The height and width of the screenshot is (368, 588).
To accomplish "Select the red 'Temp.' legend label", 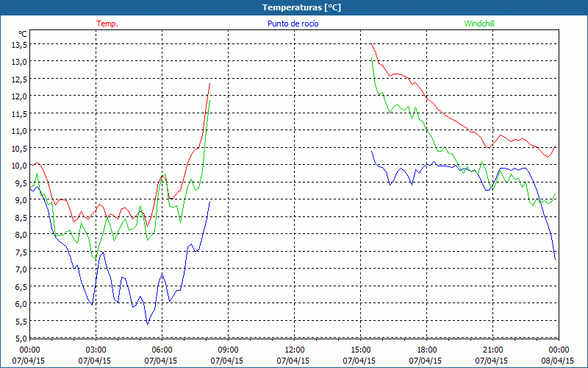I will coord(107,24).
